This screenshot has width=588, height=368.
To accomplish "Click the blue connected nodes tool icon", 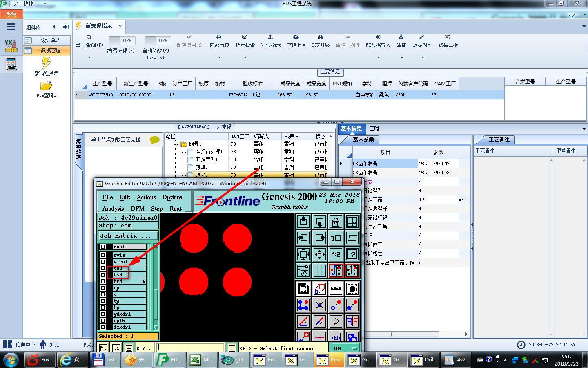I will [x=303, y=305].
